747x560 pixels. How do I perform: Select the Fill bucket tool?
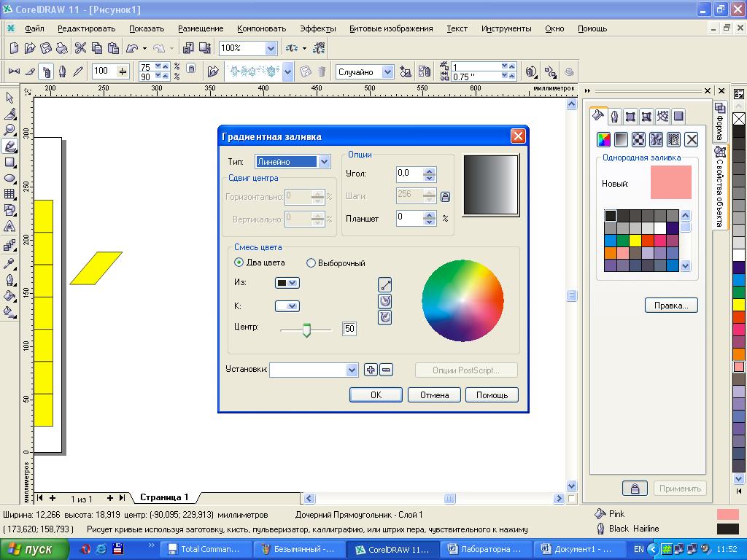[9, 296]
